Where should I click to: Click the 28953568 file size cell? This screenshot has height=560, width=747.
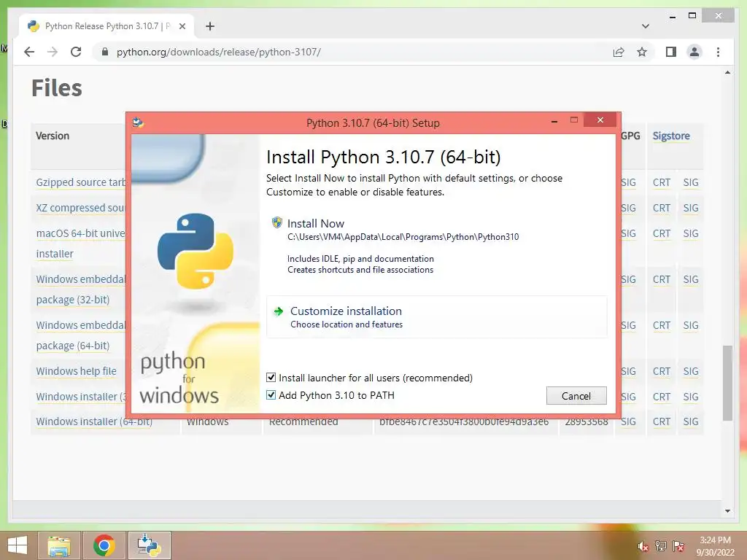(x=586, y=422)
